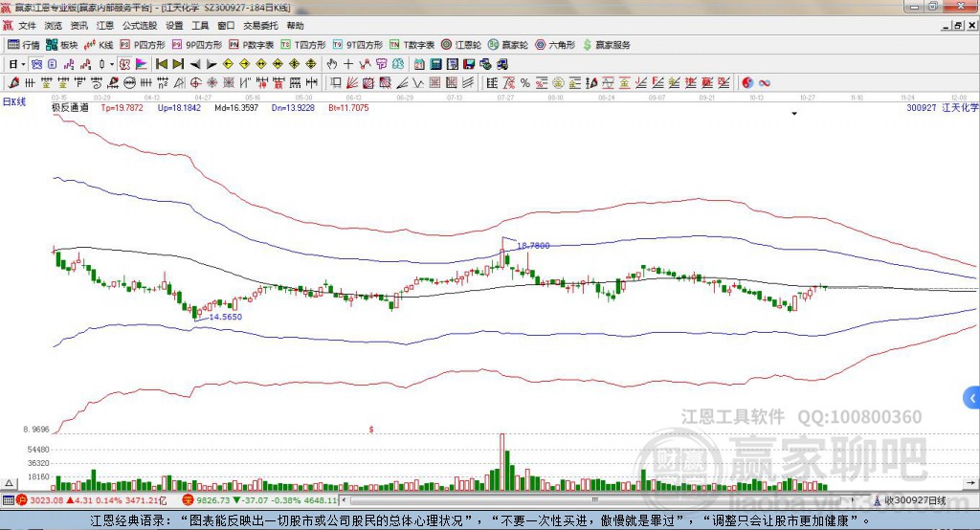Click the 14.5650 low price label
980x530 pixels.
225,317
